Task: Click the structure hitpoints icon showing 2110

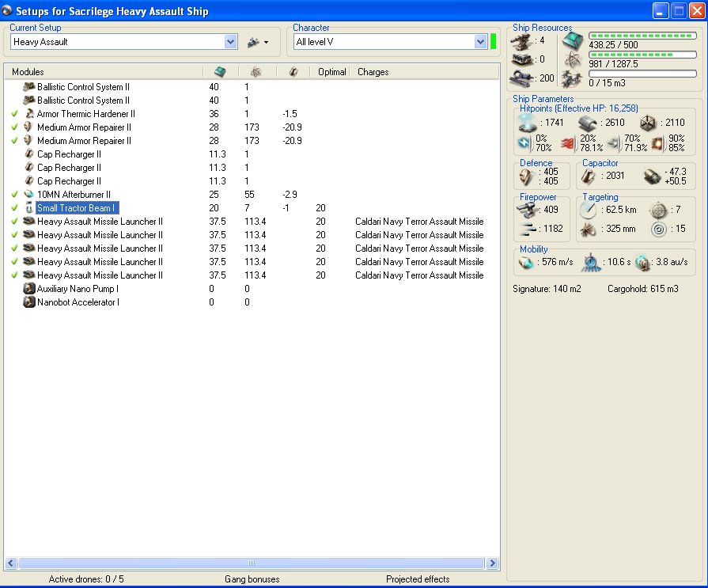Action: [648, 123]
